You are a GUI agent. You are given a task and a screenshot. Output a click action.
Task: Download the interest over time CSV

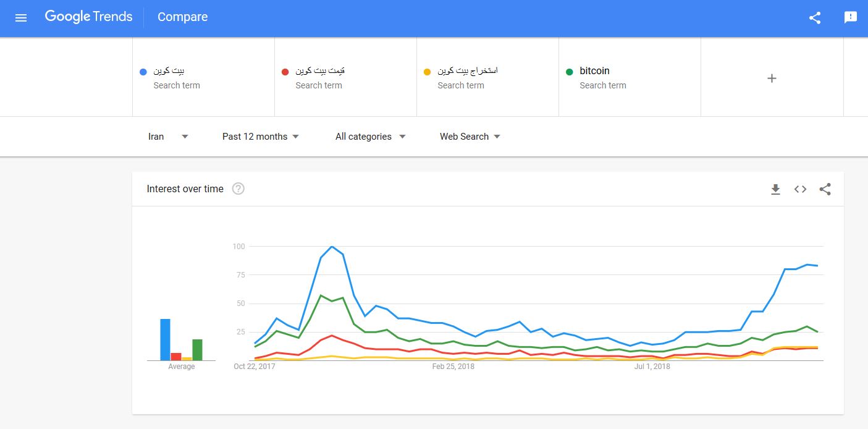pos(775,189)
